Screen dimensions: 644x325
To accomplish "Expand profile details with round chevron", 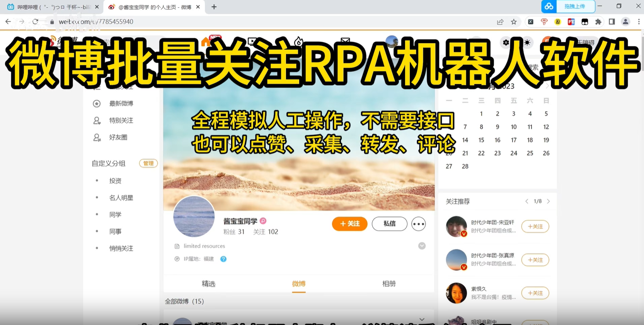I will [x=422, y=246].
